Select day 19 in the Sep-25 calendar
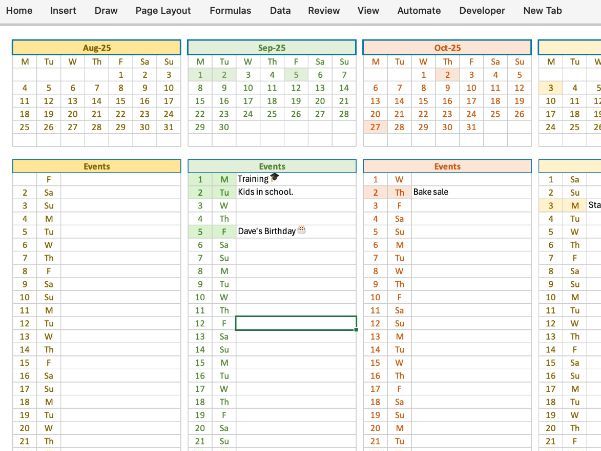Image resolution: width=601 pixels, height=451 pixels. coord(296,101)
